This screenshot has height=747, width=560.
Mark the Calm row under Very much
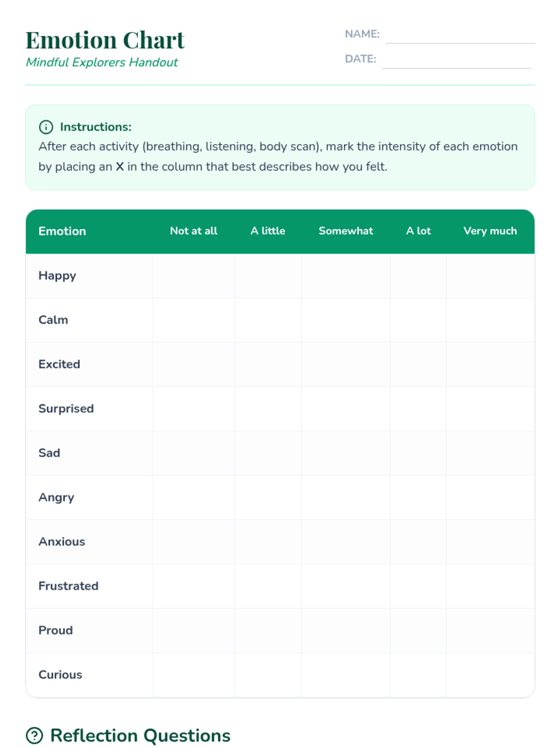pos(490,320)
